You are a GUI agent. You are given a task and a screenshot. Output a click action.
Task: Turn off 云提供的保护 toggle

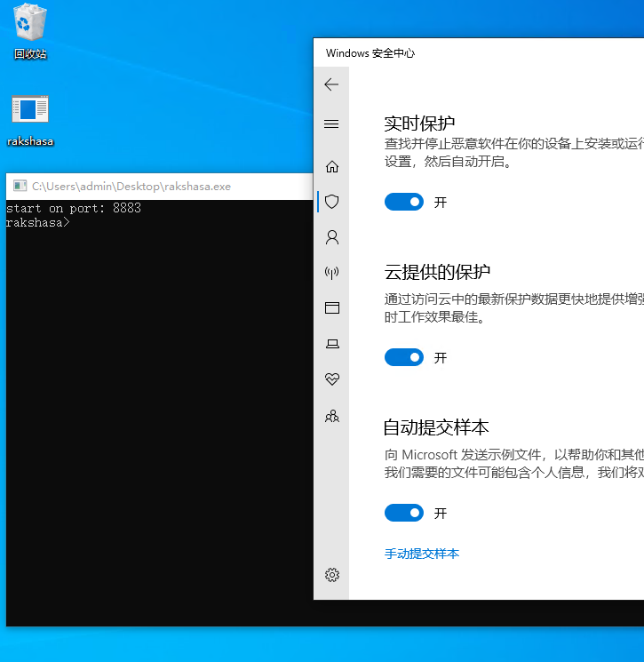click(x=404, y=357)
